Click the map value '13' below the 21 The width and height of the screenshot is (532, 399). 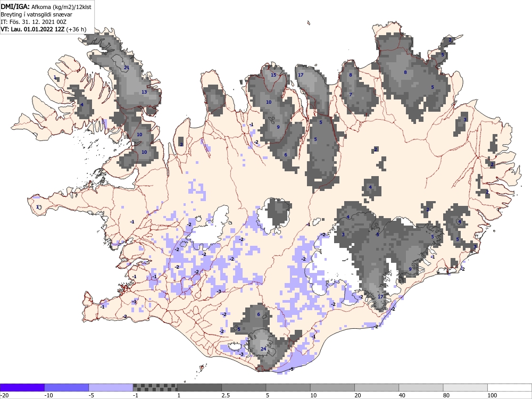pos(144,92)
